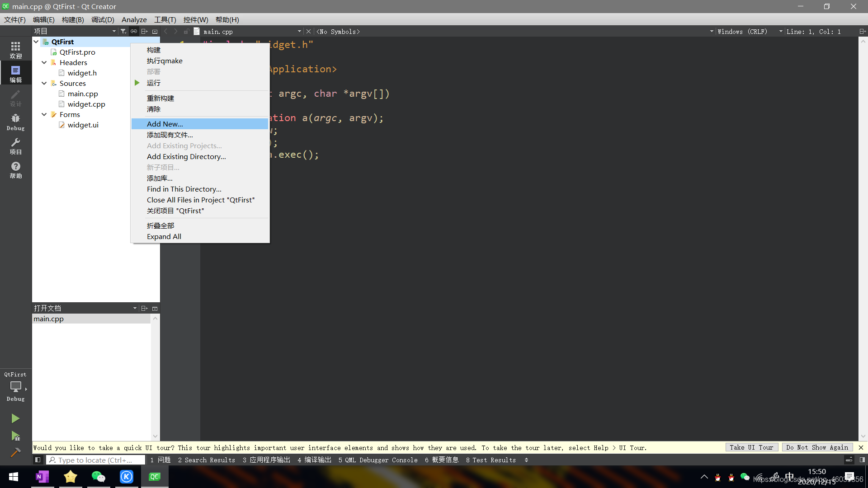This screenshot has width=868, height=488.
Task: Run the project with green play button
Action: click(15, 418)
